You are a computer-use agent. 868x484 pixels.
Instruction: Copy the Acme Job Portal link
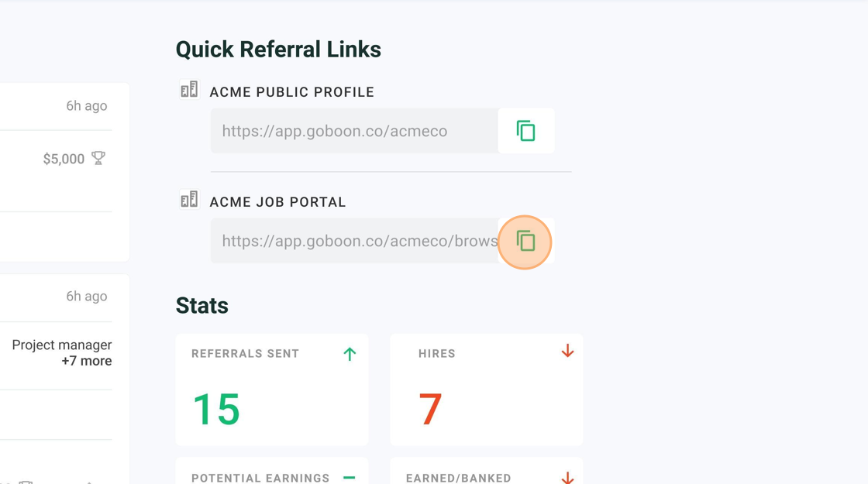click(x=525, y=241)
